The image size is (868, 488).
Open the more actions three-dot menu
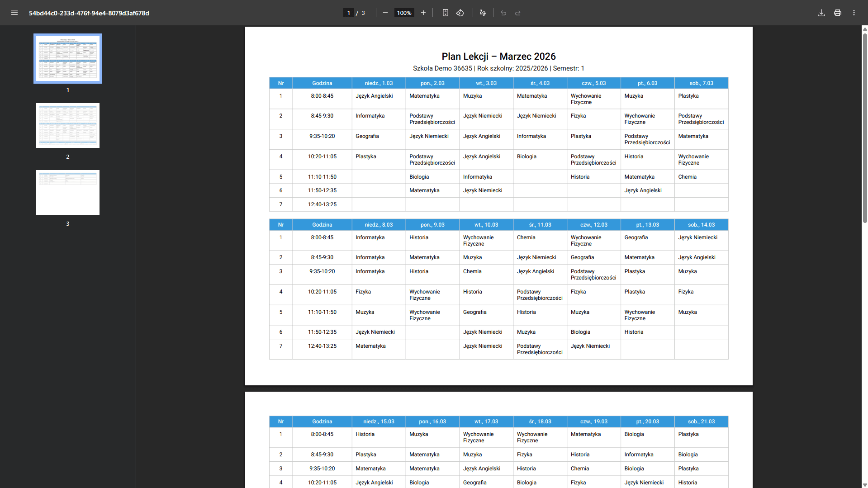854,13
